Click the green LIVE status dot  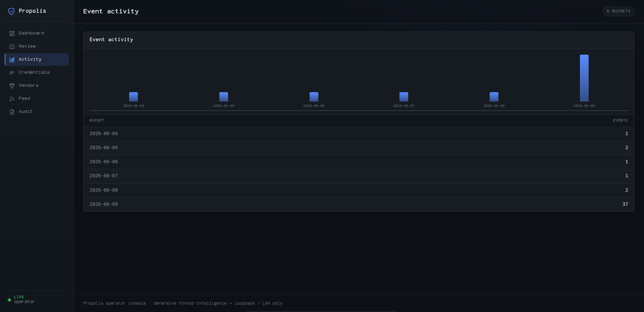[x=9, y=300]
